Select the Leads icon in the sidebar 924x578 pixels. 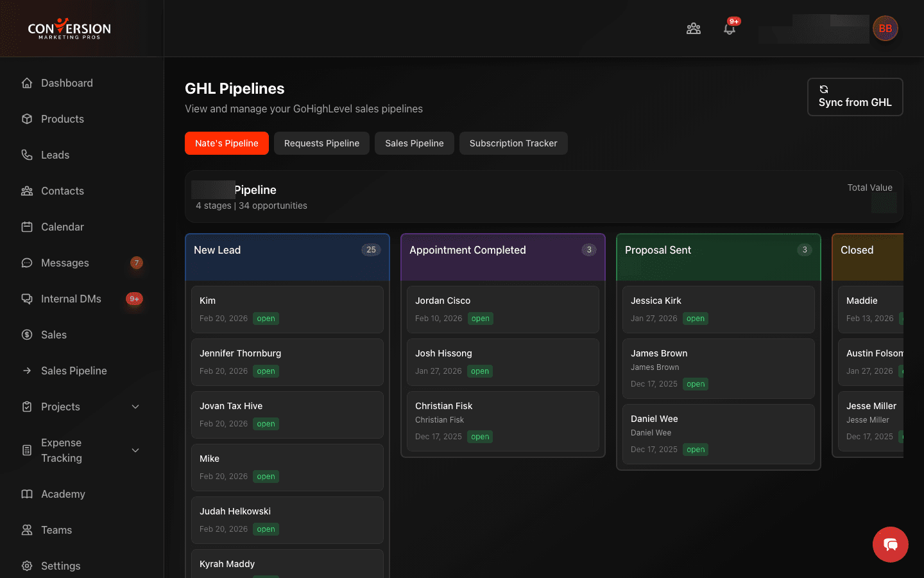pos(26,155)
